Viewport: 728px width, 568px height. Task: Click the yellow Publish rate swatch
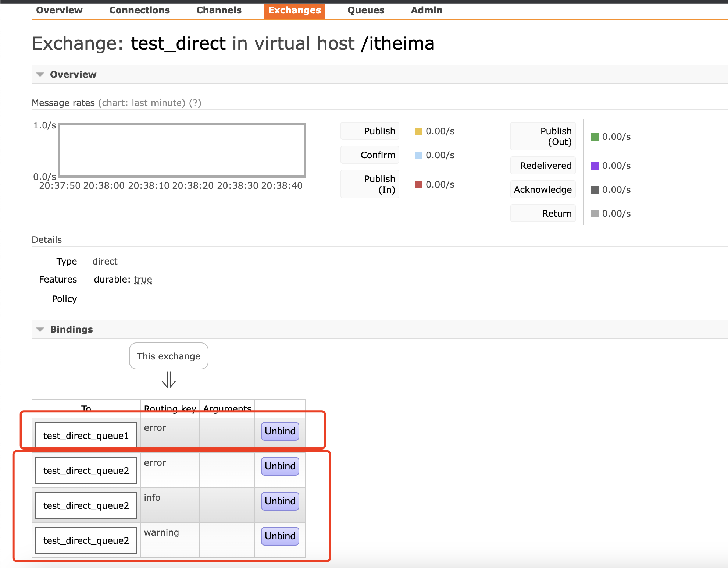[x=418, y=131]
